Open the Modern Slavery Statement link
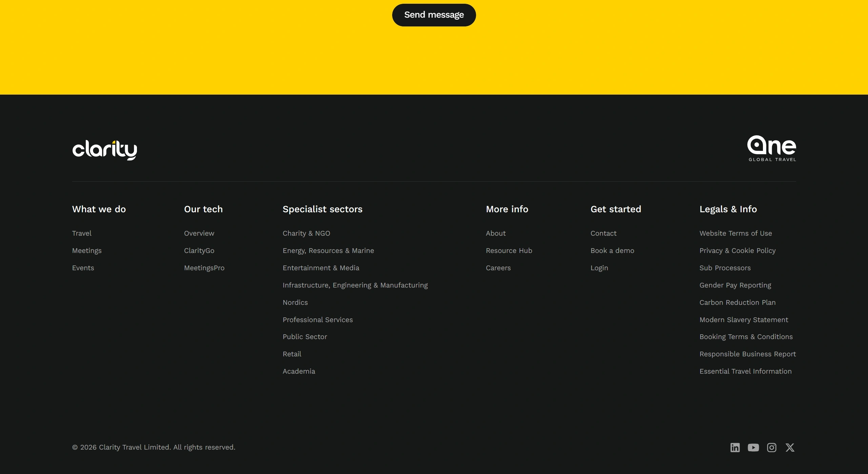868x474 pixels. [x=744, y=320]
